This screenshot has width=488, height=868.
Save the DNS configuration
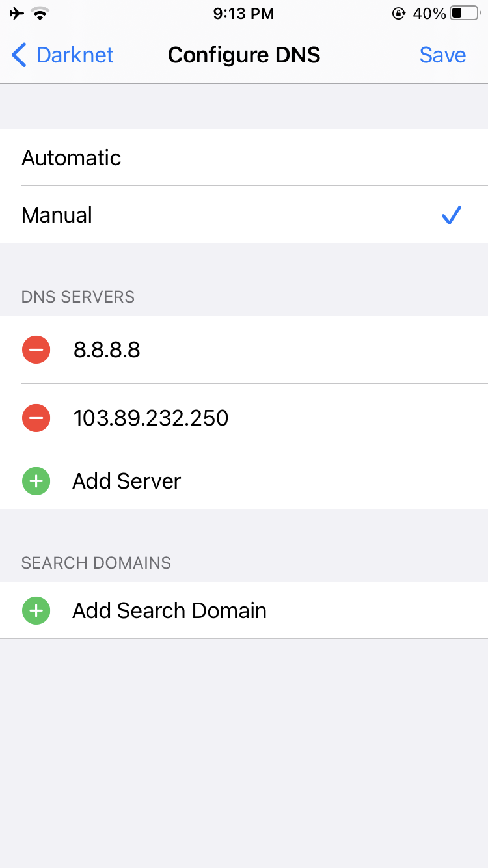click(442, 55)
